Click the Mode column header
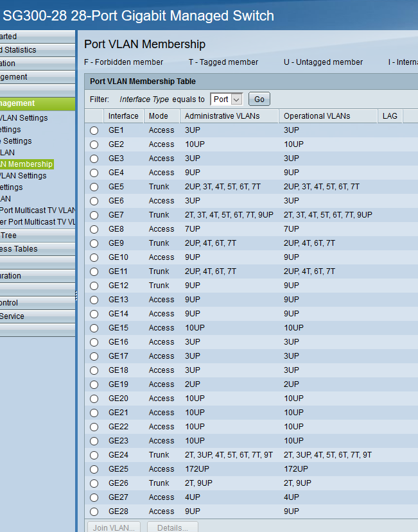418x532 pixels. point(162,116)
